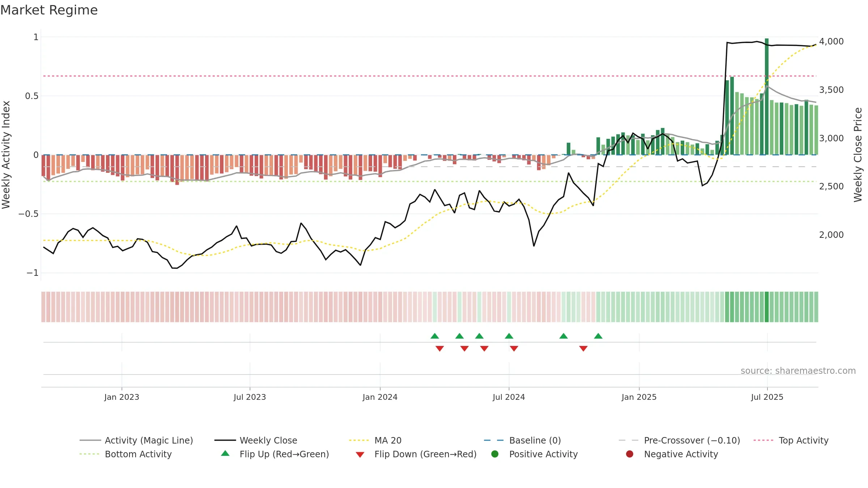The width and height of the screenshot is (868, 488).
Task: Click the Jan 2025 x-axis label
Action: (x=639, y=397)
